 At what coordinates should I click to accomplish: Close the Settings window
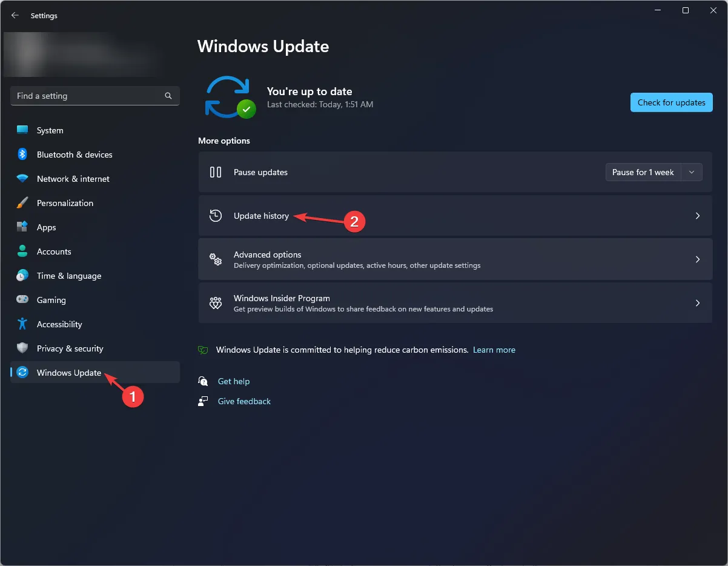pos(713,10)
